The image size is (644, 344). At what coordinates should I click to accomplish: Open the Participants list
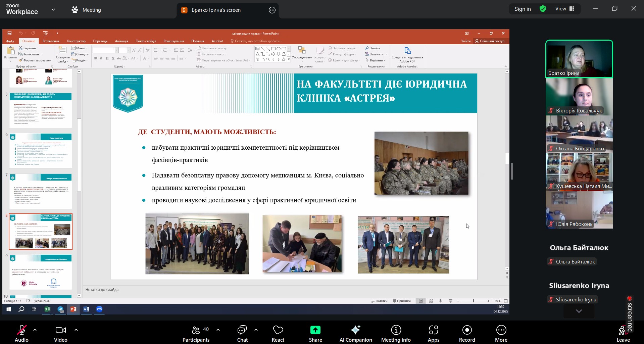click(x=196, y=334)
